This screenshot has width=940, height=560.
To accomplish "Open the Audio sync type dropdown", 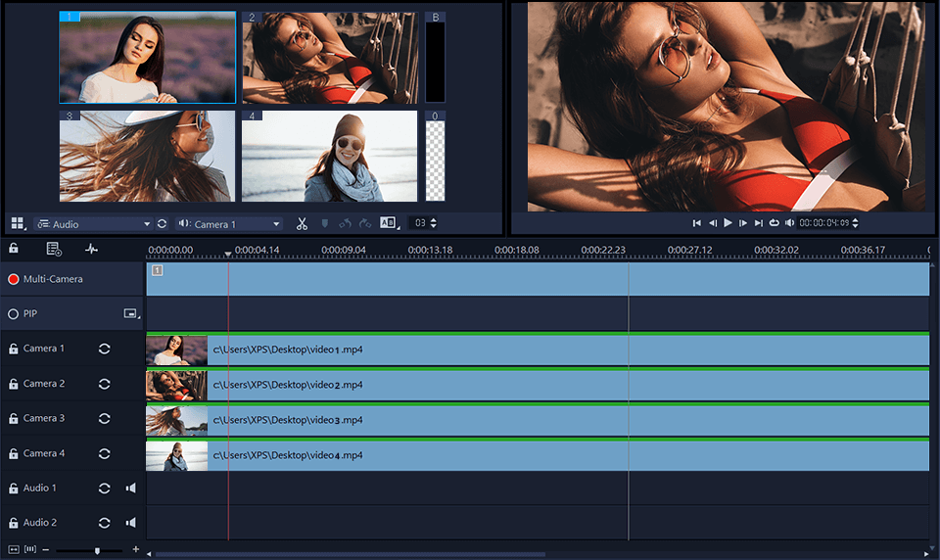I will (x=93, y=224).
